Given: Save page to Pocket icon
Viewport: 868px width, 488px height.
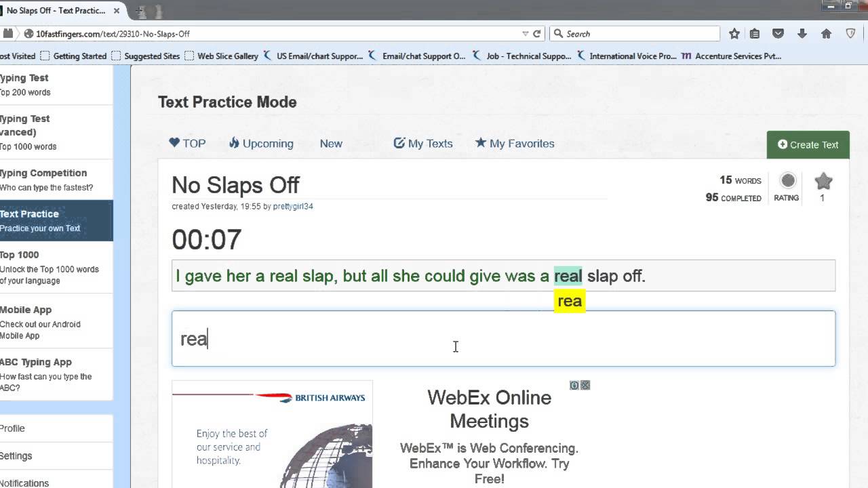Looking at the screenshot, I should (x=778, y=34).
